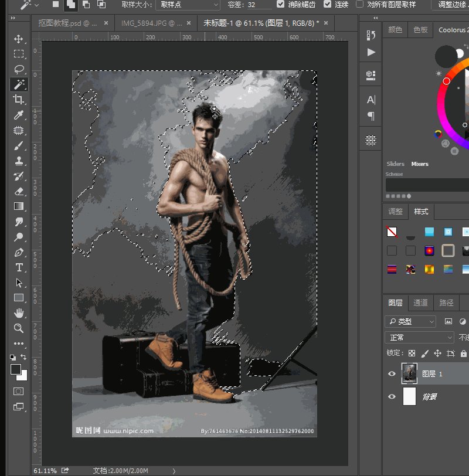
Task: Open the tool preset picker arrow
Action: pos(37,5)
